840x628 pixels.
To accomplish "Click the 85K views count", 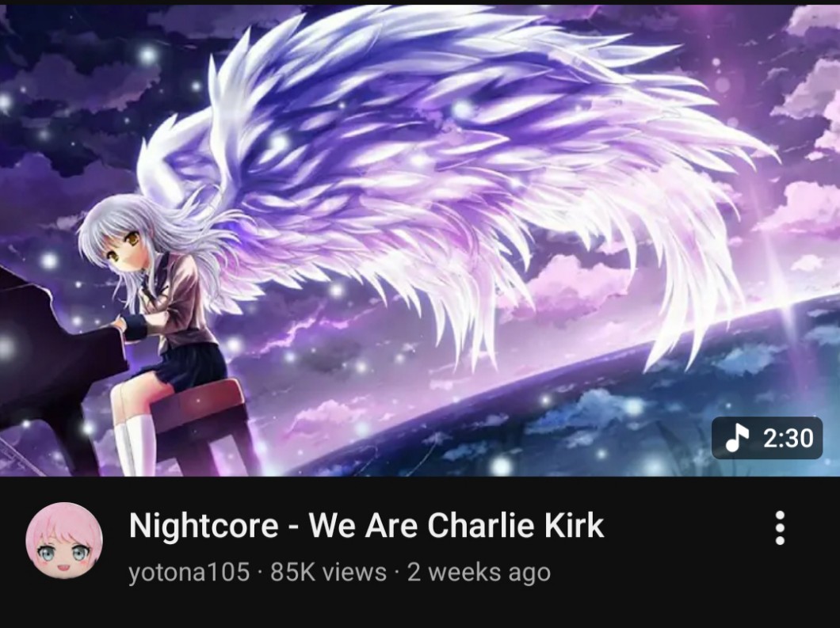I will click(328, 572).
